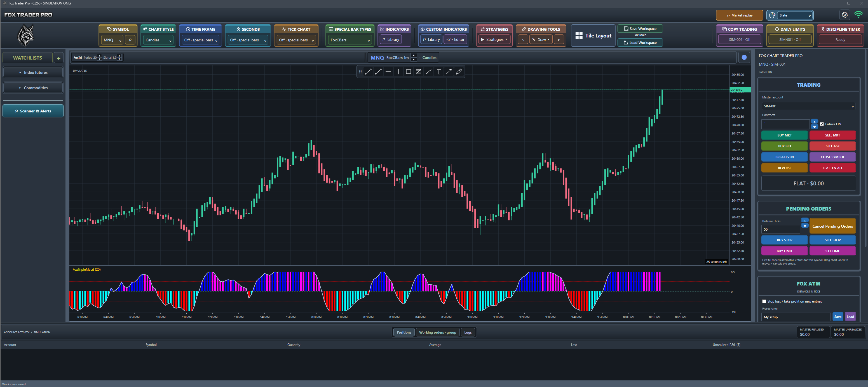Switch to Working orders · group tab

click(437, 332)
